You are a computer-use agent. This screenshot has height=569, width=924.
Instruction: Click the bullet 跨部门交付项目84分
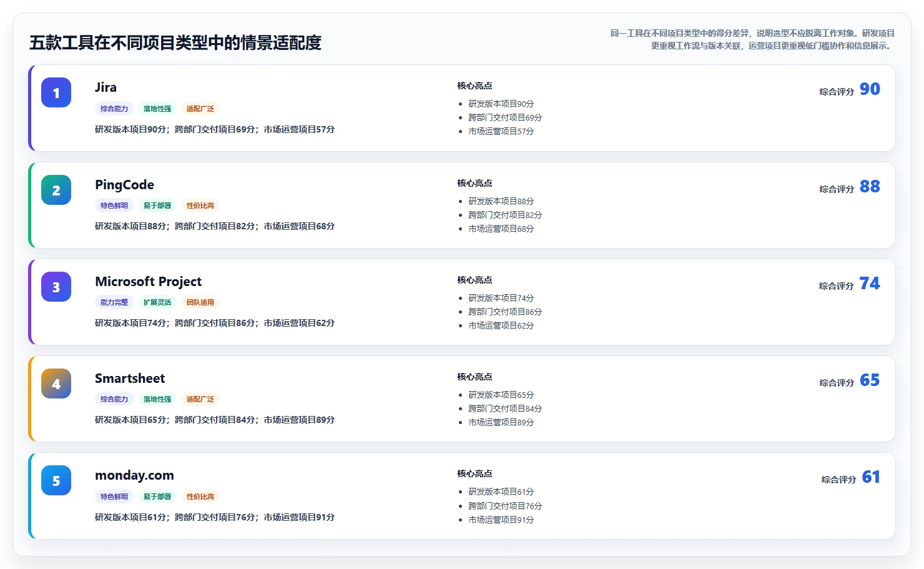pos(505,408)
